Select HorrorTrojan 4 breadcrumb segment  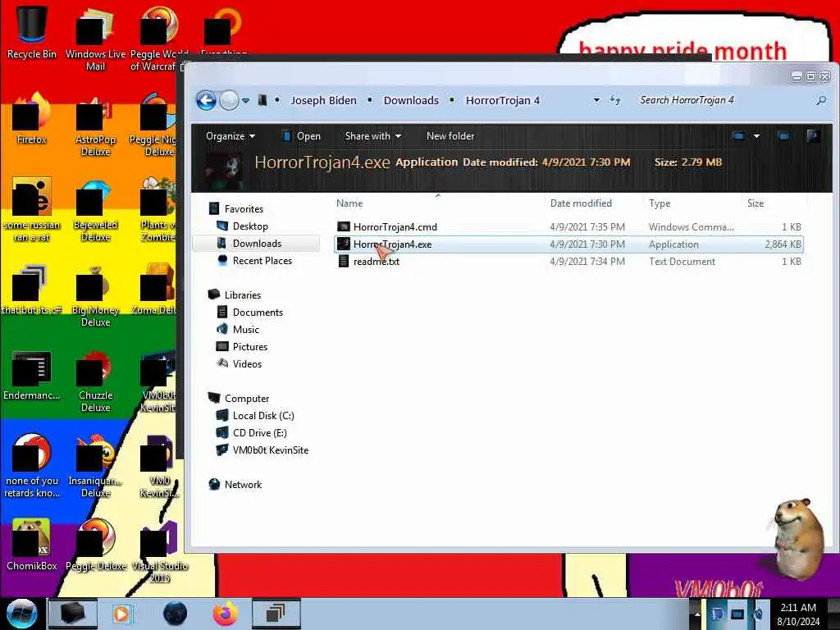503,100
